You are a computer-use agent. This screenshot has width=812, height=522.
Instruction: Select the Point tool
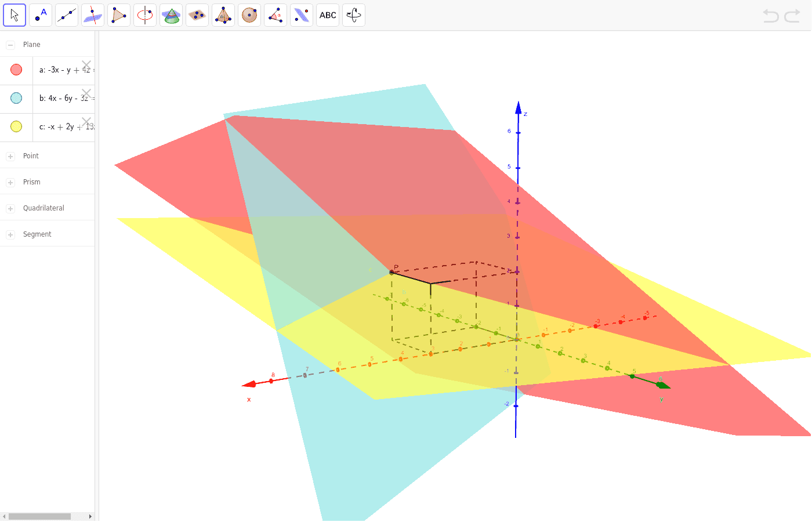40,15
